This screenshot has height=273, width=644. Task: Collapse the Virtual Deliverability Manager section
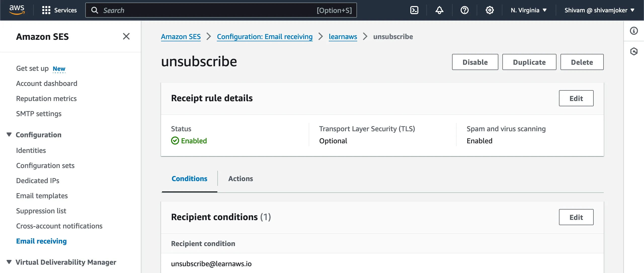pos(9,262)
